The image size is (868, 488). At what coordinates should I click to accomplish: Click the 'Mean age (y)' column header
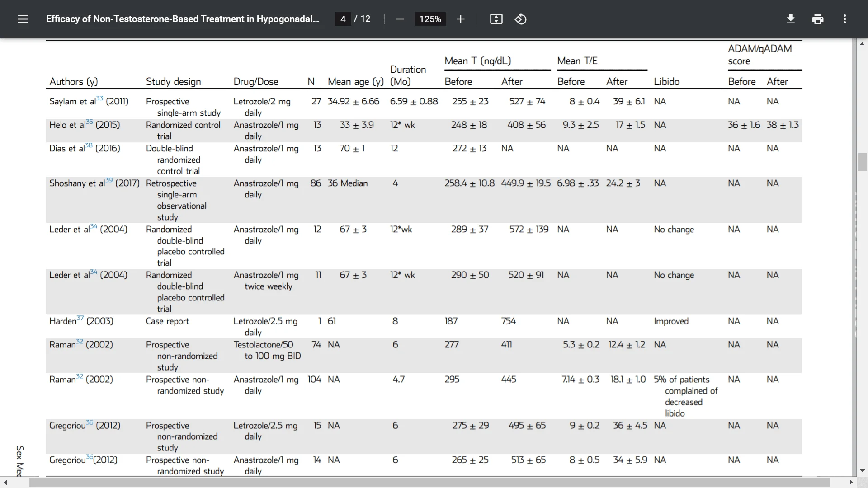pyautogui.click(x=356, y=82)
